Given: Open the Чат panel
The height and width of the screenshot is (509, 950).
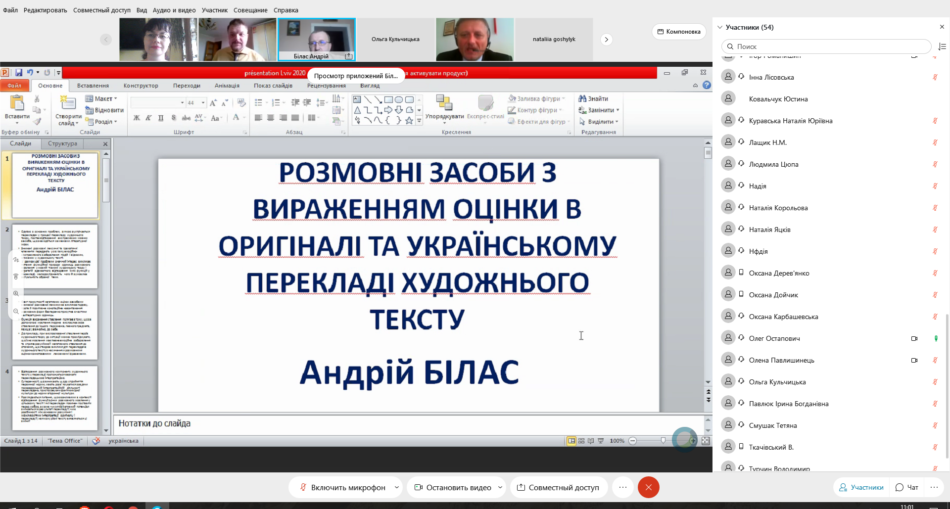Looking at the screenshot, I should coord(907,487).
